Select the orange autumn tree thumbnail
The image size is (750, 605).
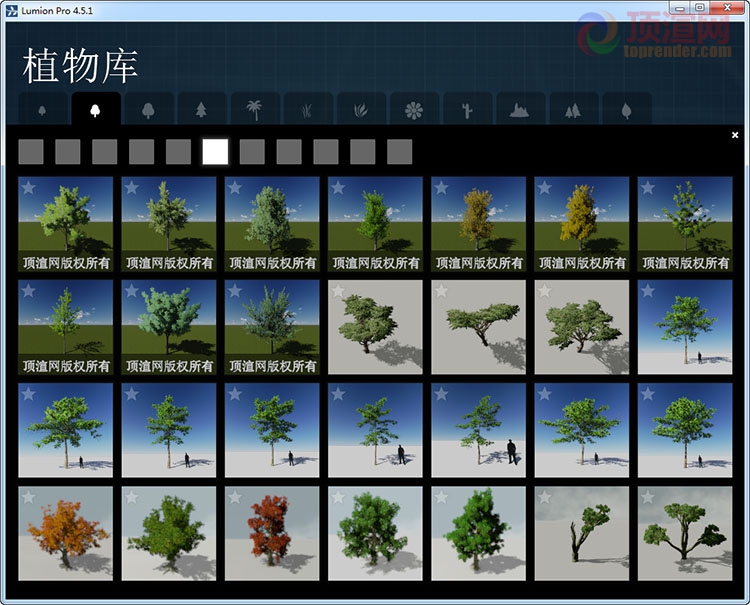66,533
